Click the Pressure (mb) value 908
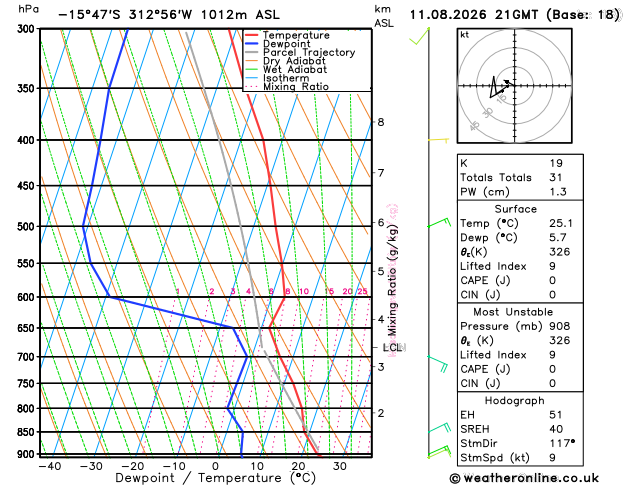Screen dimensions: 629x486 560,326
